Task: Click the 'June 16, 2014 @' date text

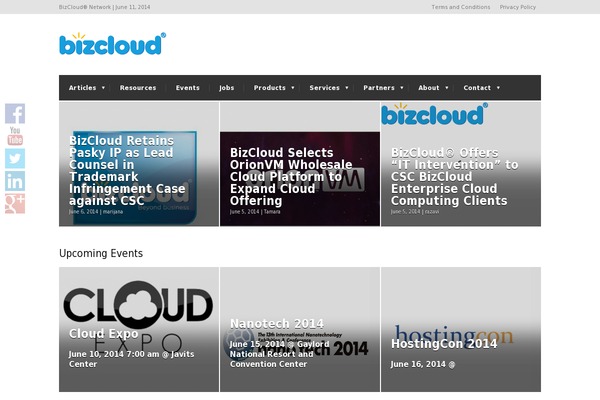Action: (x=423, y=364)
